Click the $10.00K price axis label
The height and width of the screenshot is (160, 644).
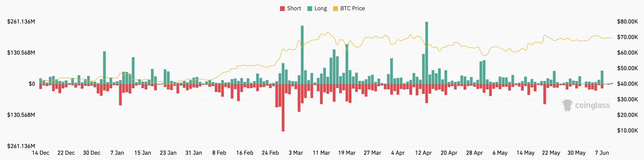[627, 131]
